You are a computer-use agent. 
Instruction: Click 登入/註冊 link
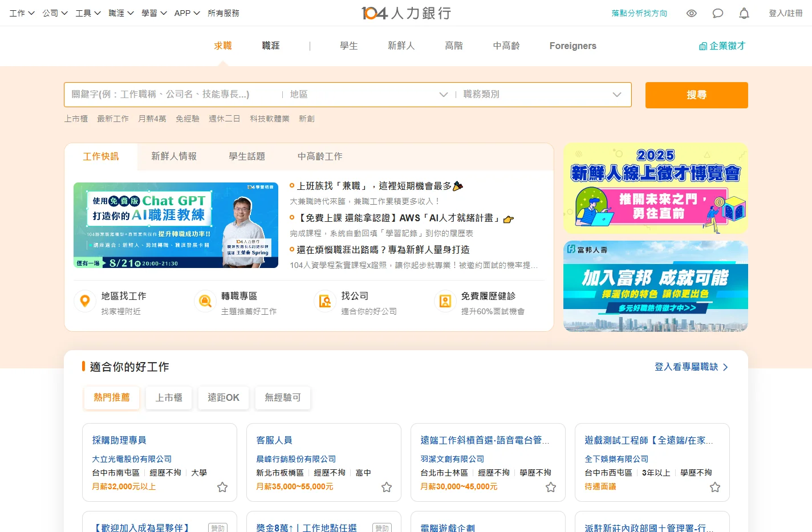point(786,13)
